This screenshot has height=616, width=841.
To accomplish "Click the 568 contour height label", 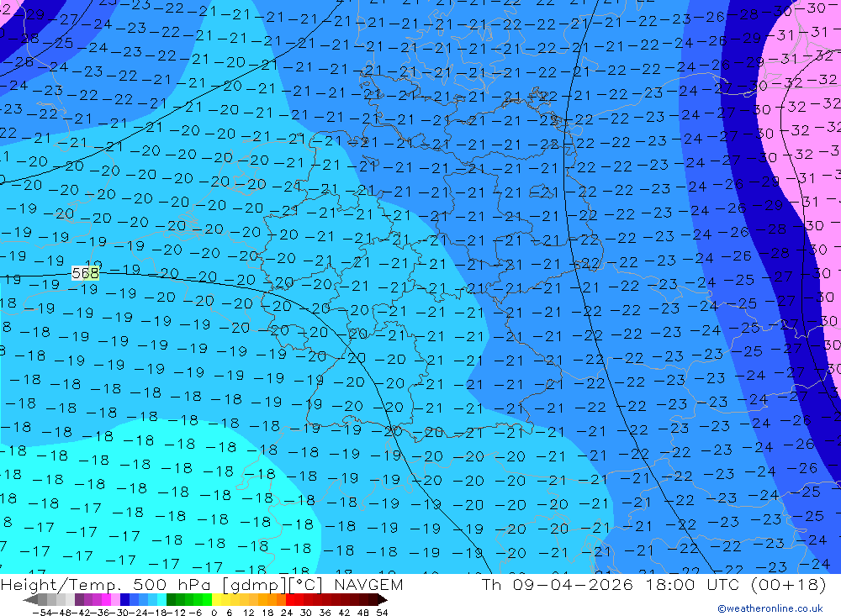I will pyautogui.click(x=85, y=273).
